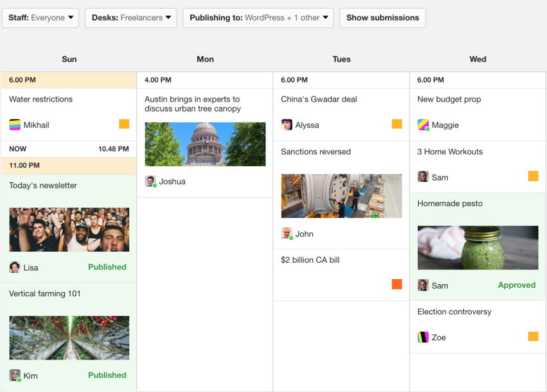
Task: Click Kim's avatar on Vertical farming card
Action: tap(15, 375)
